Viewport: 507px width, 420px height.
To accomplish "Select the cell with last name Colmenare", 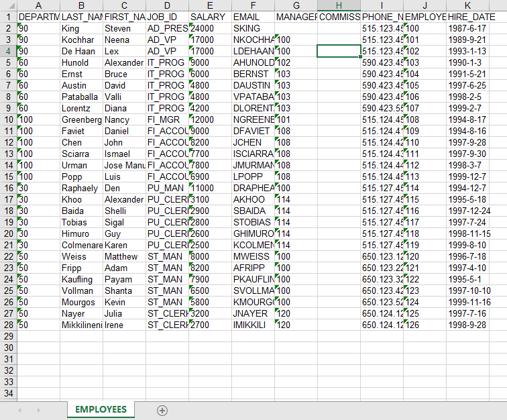I will pyautogui.click(x=82, y=245).
